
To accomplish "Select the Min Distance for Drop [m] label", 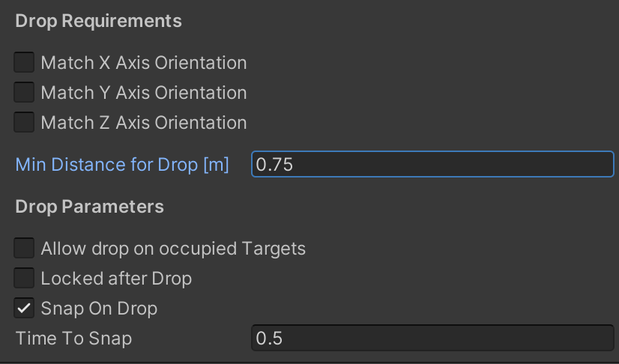I will 122,164.
